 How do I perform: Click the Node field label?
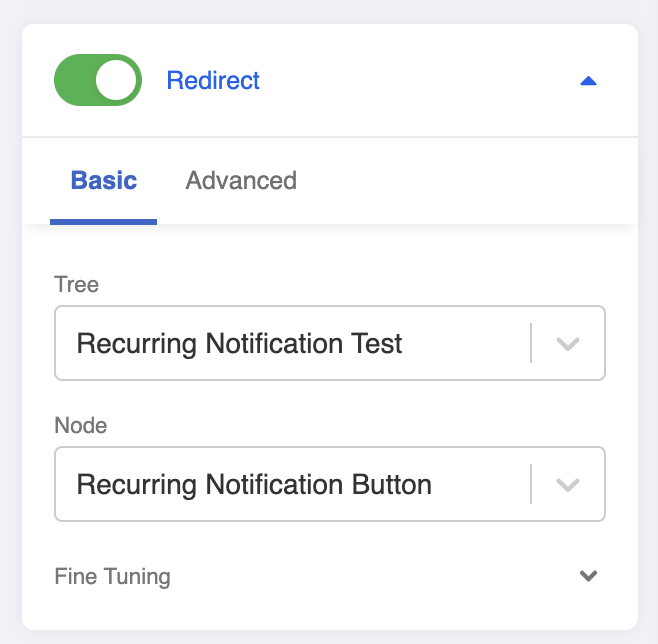click(80, 426)
